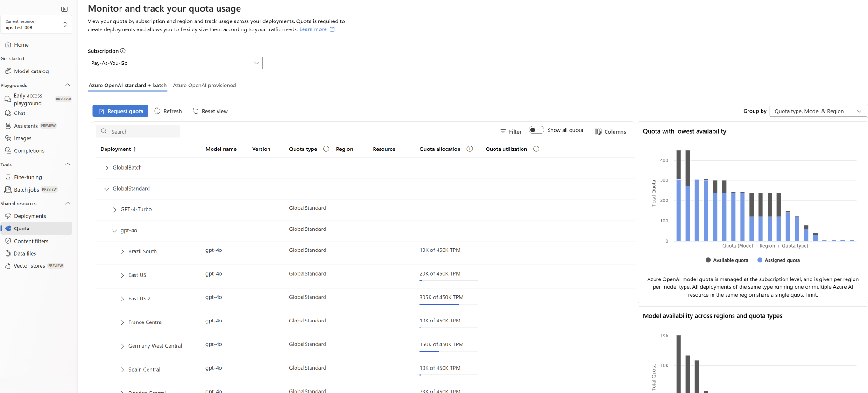
Task: Collapse the Tools sidebar section
Action: (x=68, y=164)
